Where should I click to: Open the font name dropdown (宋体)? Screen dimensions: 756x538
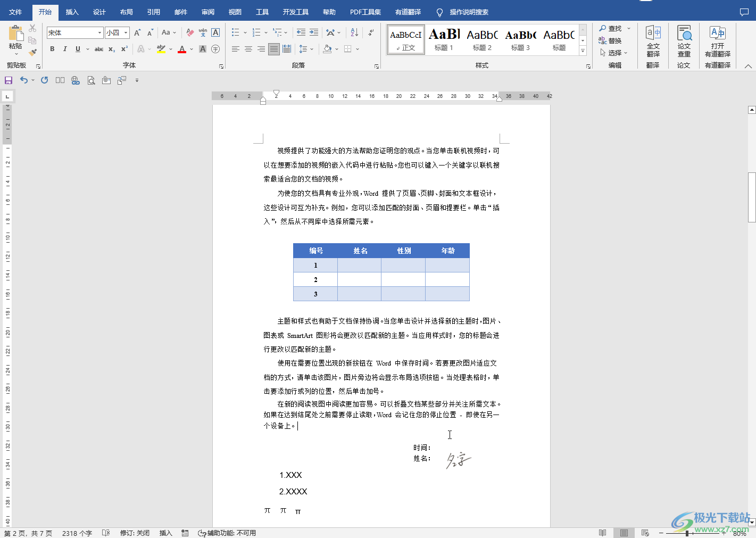[x=99, y=33]
